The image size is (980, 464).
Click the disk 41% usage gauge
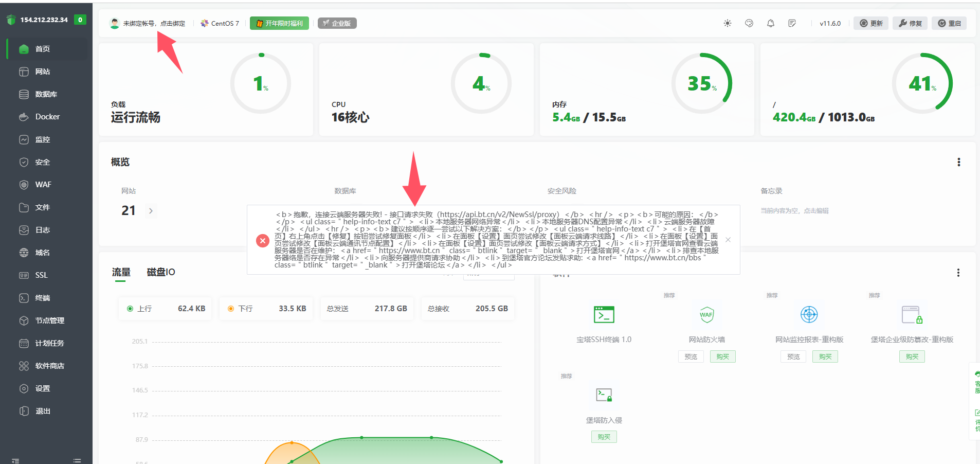tap(922, 83)
